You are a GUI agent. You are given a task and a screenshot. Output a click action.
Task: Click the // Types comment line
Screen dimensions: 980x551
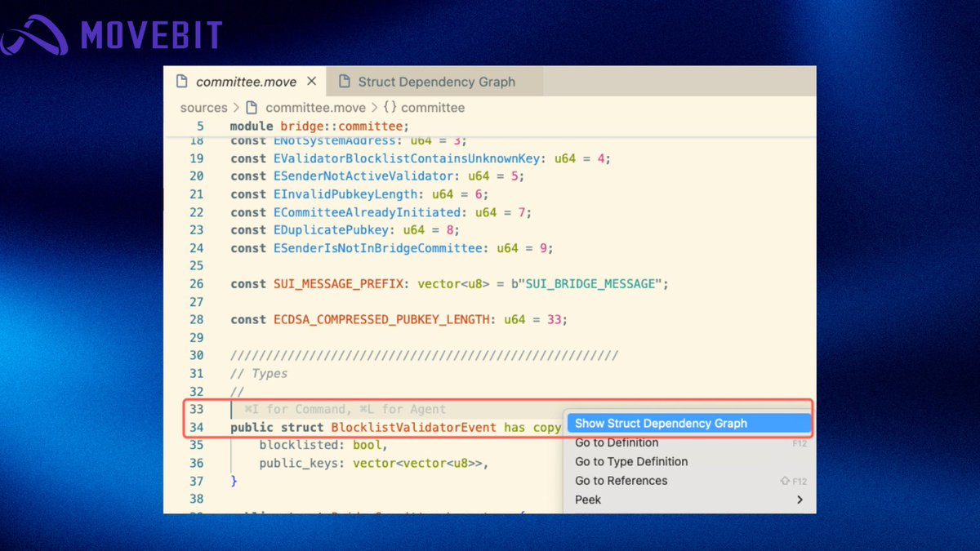click(x=259, y=374)
